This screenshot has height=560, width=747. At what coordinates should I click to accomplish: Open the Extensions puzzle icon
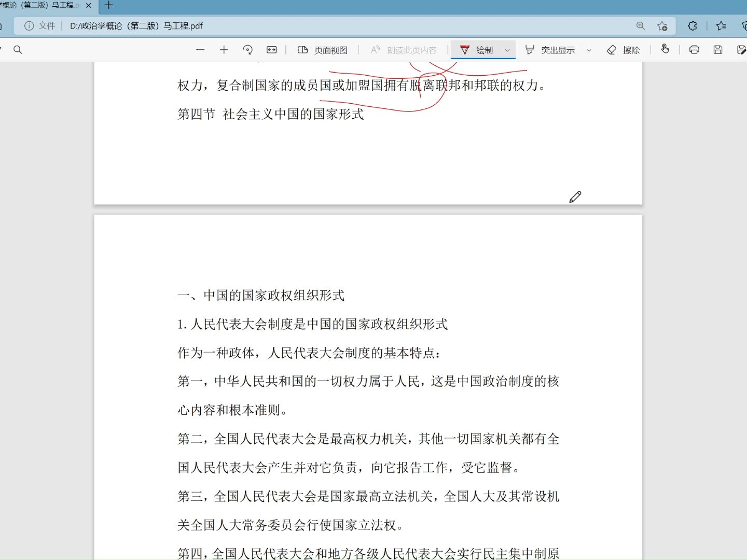pyautogui.click(x=693, y=26)
